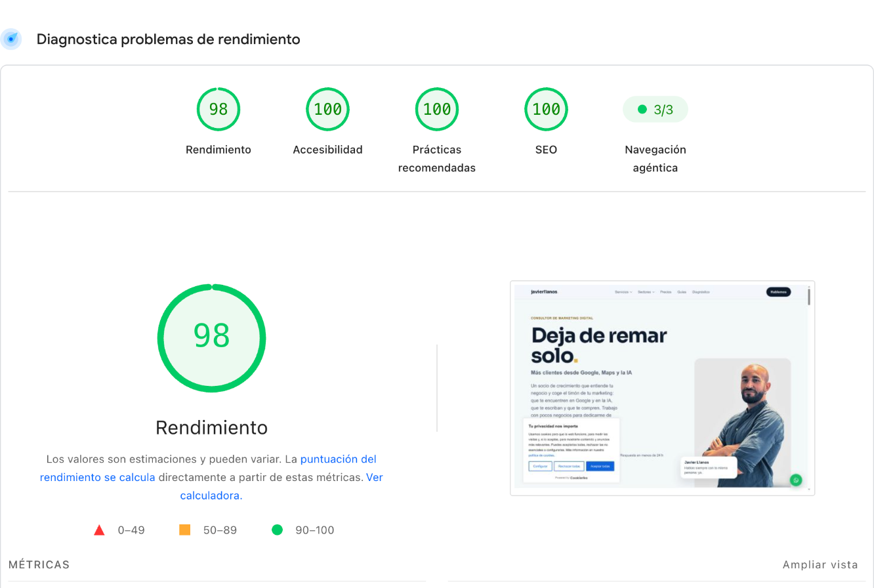Click the "MÉTRICAS" section label
The image size is (874, 588).
coord(39,564)
